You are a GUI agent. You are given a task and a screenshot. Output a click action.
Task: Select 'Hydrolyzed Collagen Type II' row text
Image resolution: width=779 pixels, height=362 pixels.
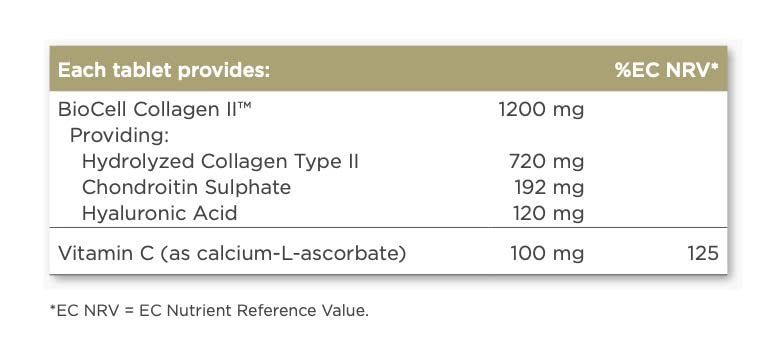pyautogui.click(x=220, y=162)
